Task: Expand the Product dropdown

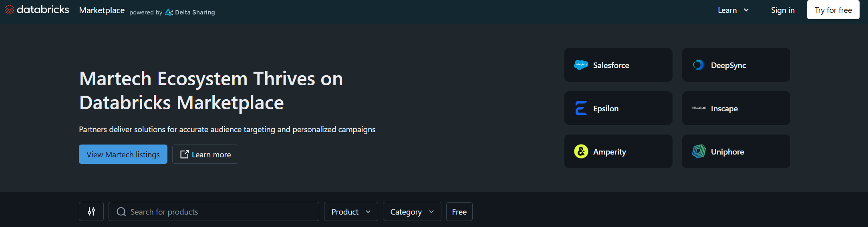Action: (351, 211)
